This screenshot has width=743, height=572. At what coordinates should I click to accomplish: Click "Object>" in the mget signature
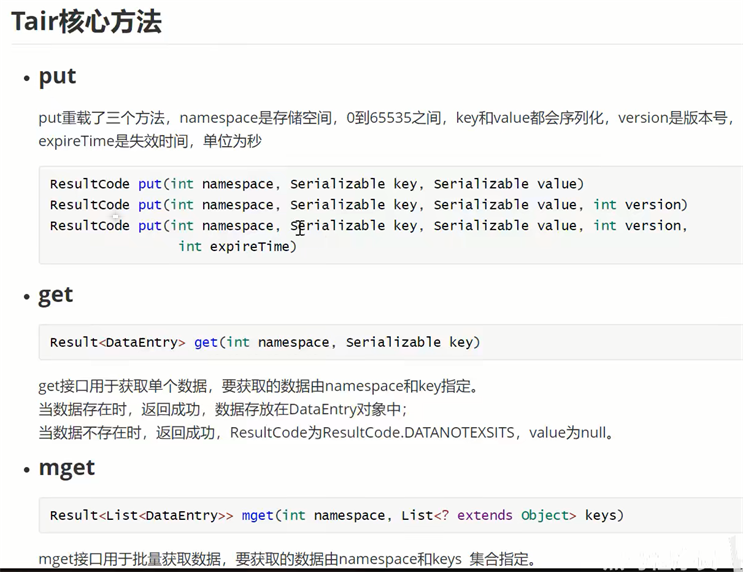(548, 515)
